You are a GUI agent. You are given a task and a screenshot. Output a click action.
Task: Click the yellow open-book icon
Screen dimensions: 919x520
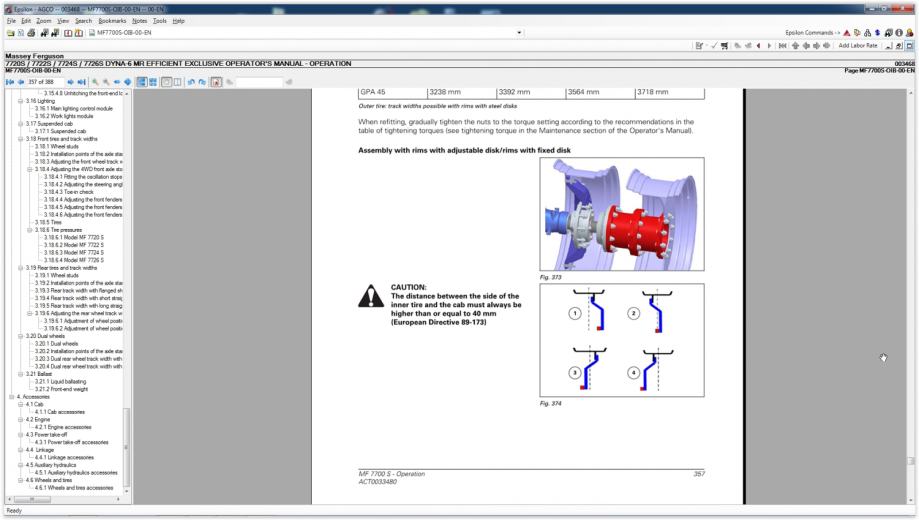pyautogui.click(x=79, y=33)
